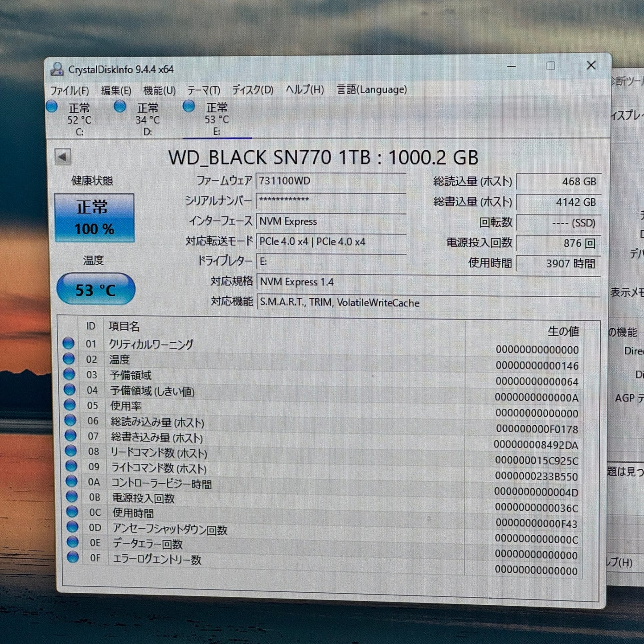Click status dot for 0C 使用時間
The height and width of the screenshot is (644, 644).
tap(72, 511)
